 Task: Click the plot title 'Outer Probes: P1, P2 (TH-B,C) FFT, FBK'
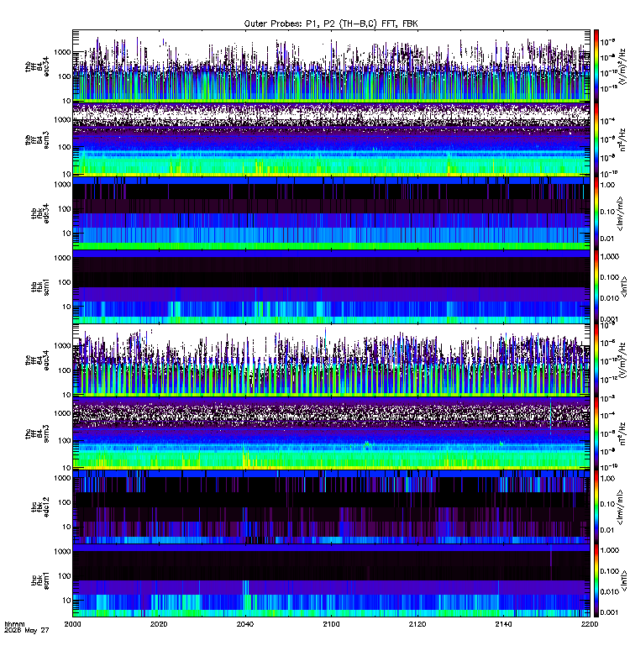point(331,24)
